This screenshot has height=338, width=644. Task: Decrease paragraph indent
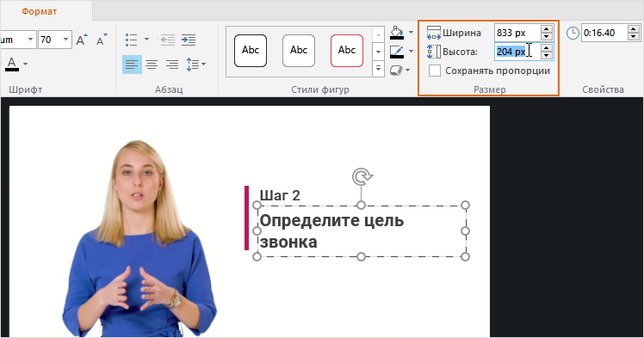pos(168,40)
